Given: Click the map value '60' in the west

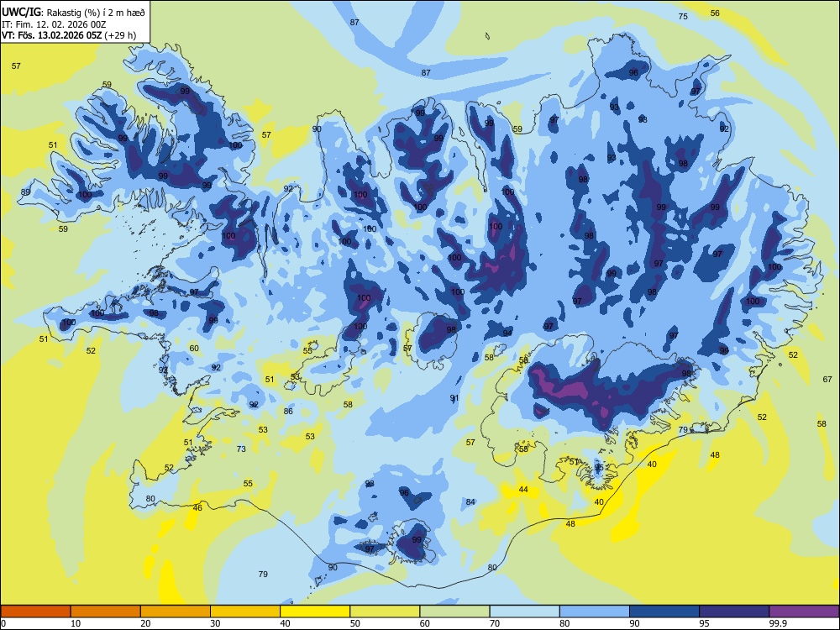Looking at the screenshot, I should [194, 349].
